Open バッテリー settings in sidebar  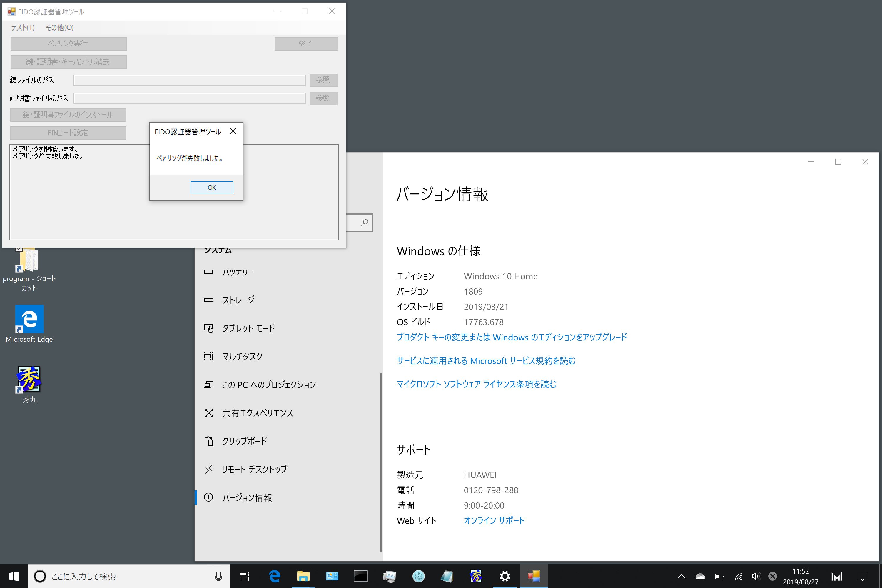pyautogui.click(x=238, y=272)
